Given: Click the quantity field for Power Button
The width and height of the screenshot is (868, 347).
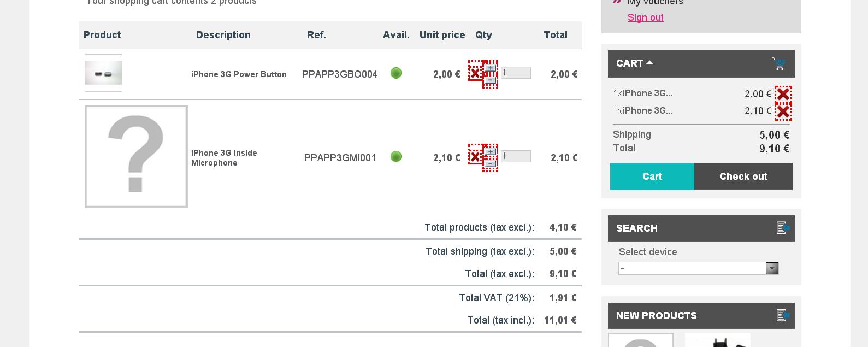Looking at the screenshot, I should pos(516,73).
